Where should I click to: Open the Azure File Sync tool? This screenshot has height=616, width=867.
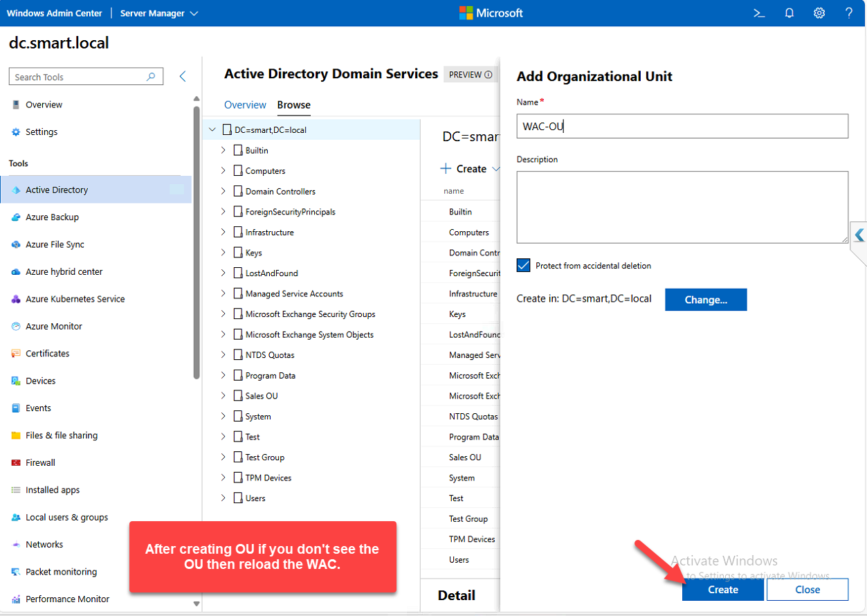coord(55,244)
